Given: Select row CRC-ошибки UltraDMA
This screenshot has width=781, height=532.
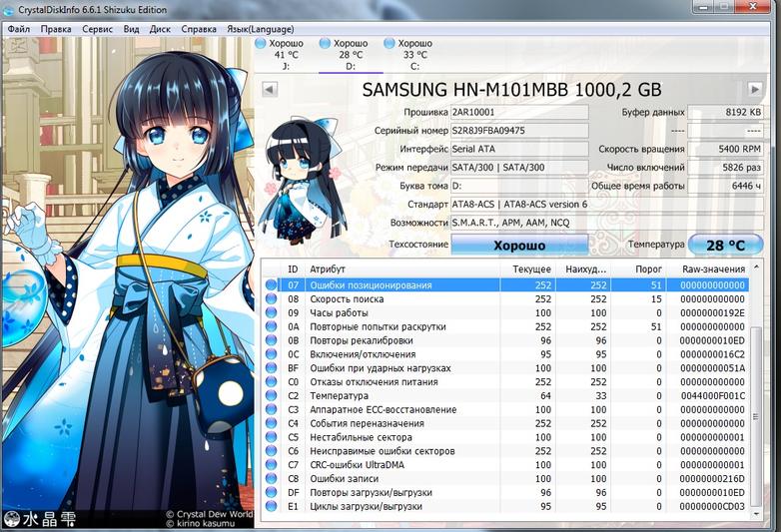Looking at the screenshot, I should (505, 465).
